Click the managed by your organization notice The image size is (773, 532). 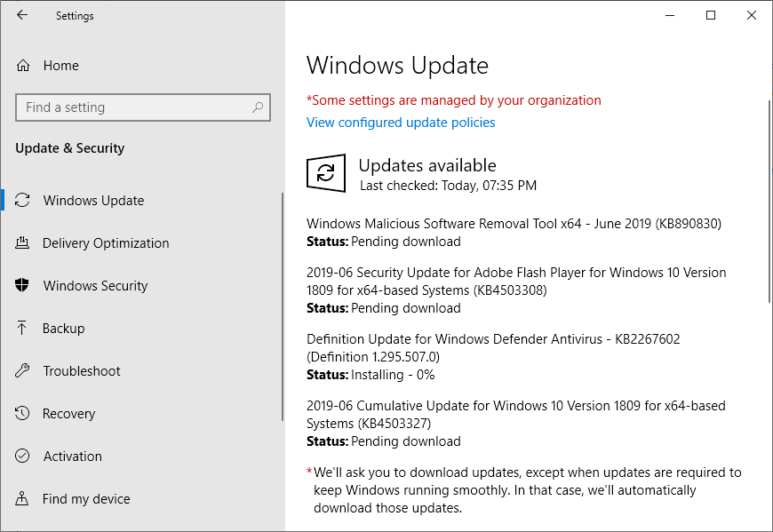click(453, 100)
